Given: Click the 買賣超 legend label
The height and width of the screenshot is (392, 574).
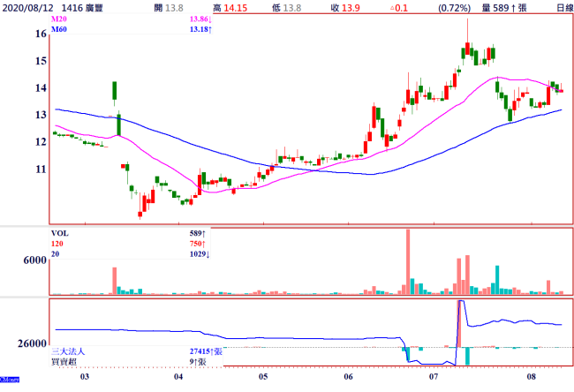Looking at the screenshot, I should [64, 362].
